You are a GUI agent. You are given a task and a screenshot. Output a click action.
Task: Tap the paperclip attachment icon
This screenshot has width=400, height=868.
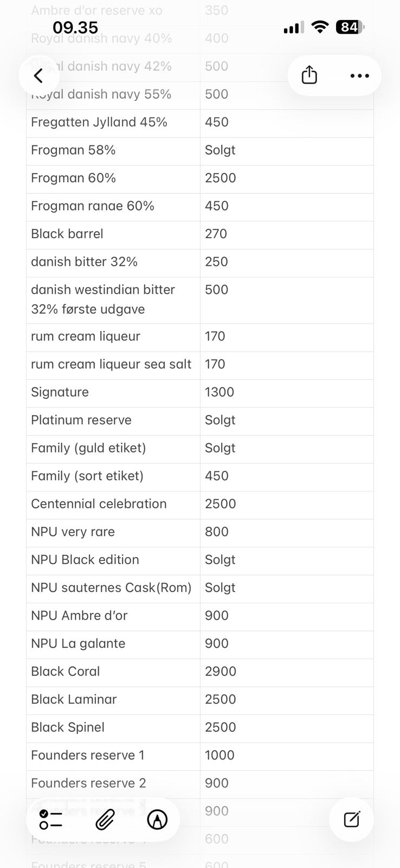(105, 819)
